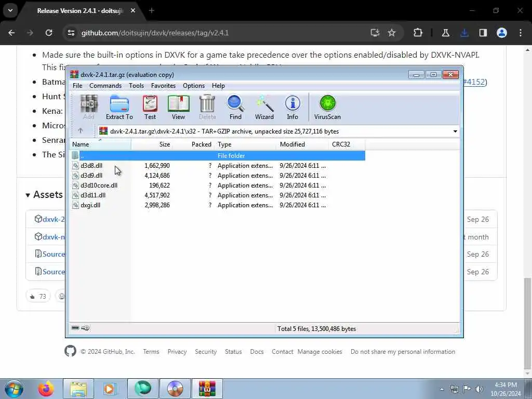Image resolution: width=532 pixels, height=399 pixels.
Task: Click the Info toolbar icon
Action: [292, 107]
